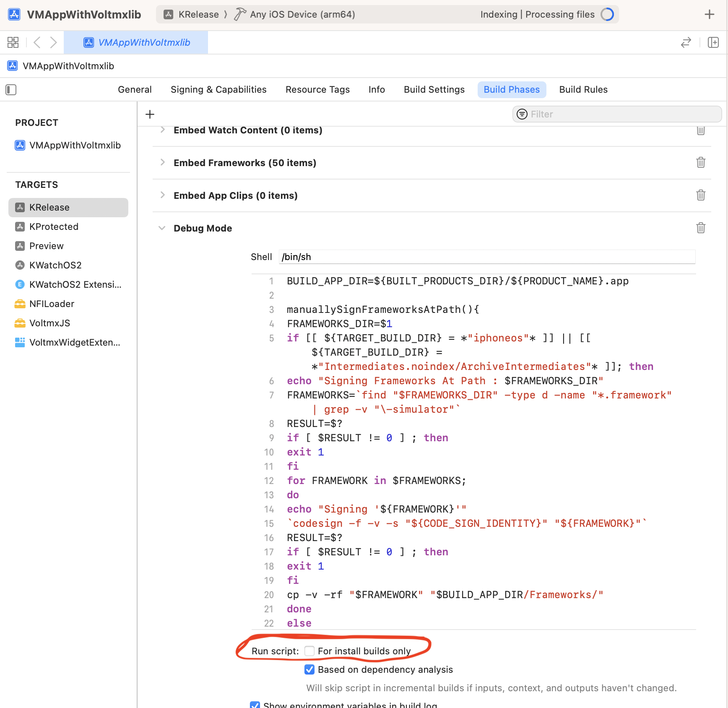Expand Embed App Clips phase

point(162,195)
